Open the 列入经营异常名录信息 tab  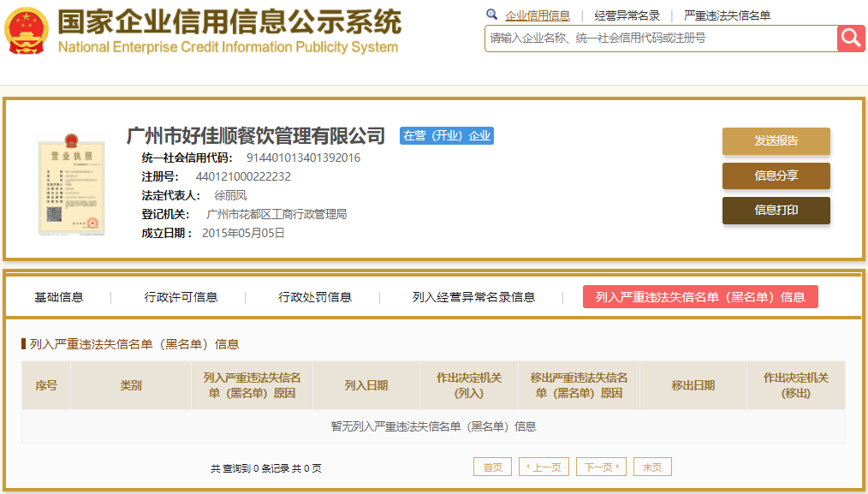pos(473,297)
